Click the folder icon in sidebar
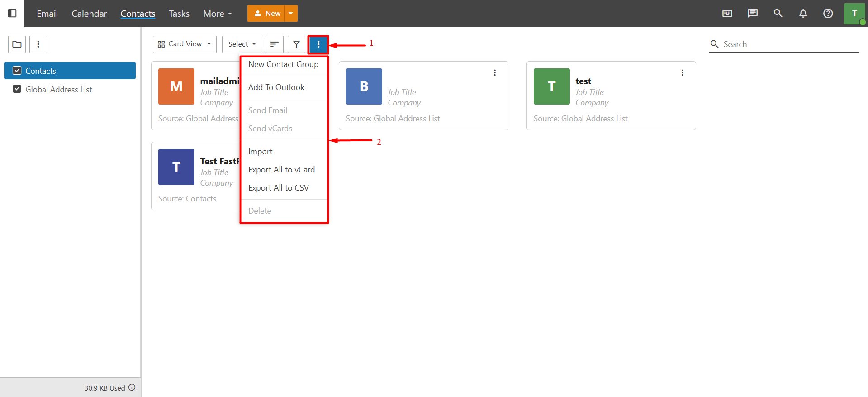868x397 pixels. coord(17,44)
